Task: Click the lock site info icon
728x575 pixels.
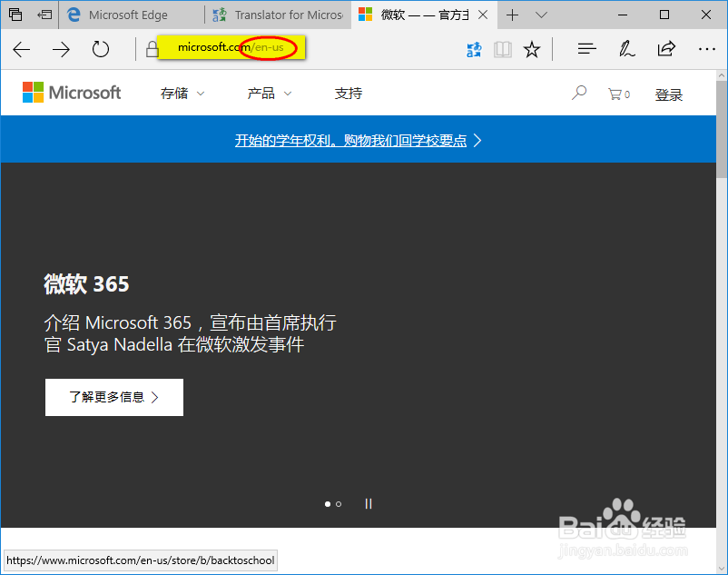Action: click(152, 49)
